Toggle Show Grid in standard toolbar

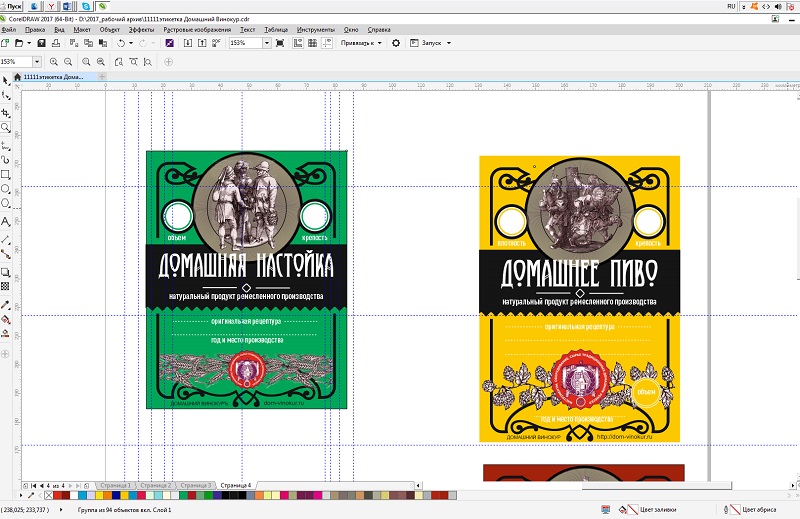[311, 43]
